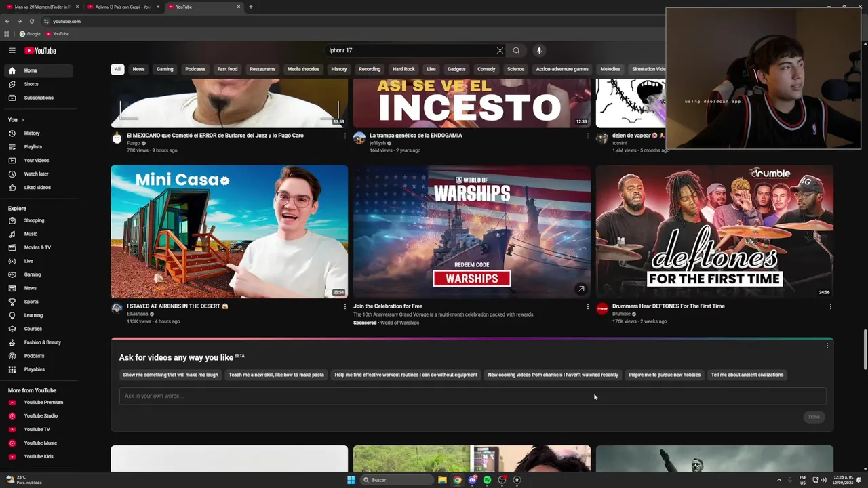This screenshot has height=488, width=868.
Task: Open the deftones for the first time thumbnail
Action: (715, 232)
